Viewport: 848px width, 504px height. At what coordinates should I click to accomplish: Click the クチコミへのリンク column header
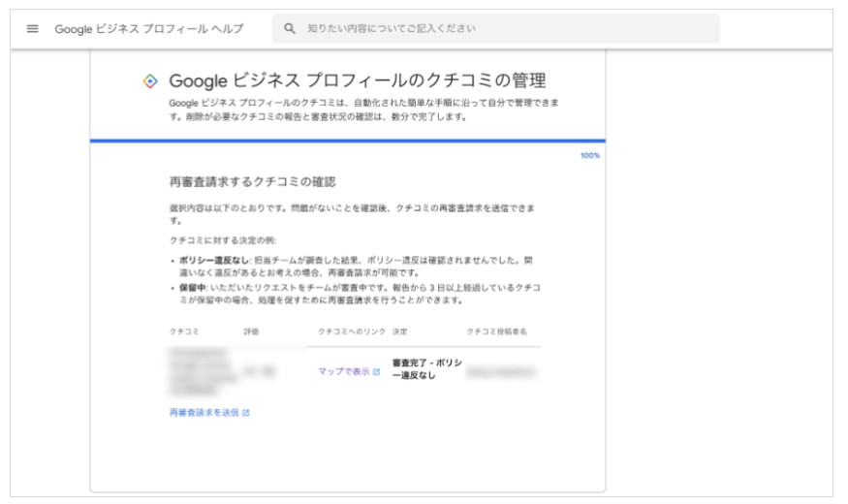[352, 331]
